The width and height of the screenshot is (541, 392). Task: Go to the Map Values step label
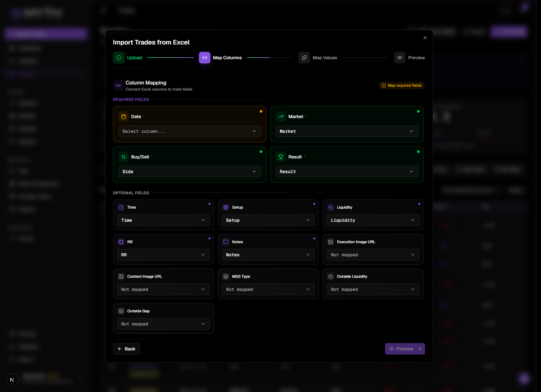(x=325, y=58)
